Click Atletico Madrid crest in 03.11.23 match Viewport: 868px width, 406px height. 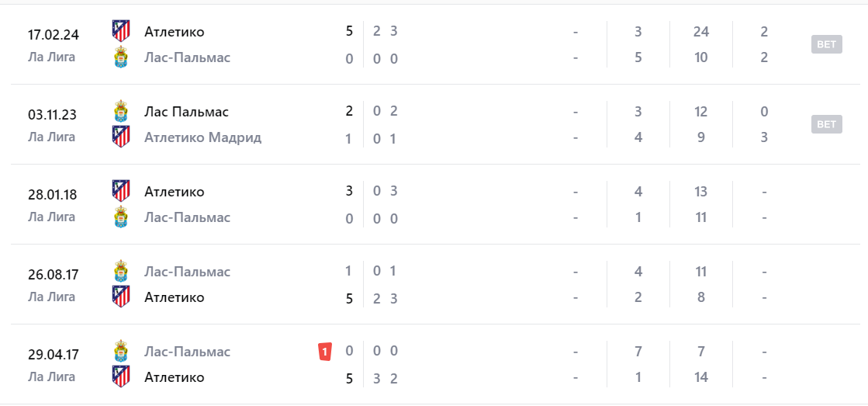point(120,137)
